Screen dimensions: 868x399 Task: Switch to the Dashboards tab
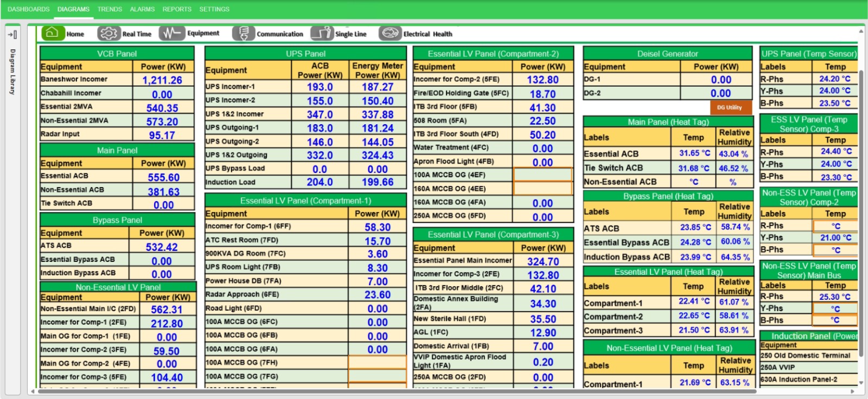coord(28,9)
